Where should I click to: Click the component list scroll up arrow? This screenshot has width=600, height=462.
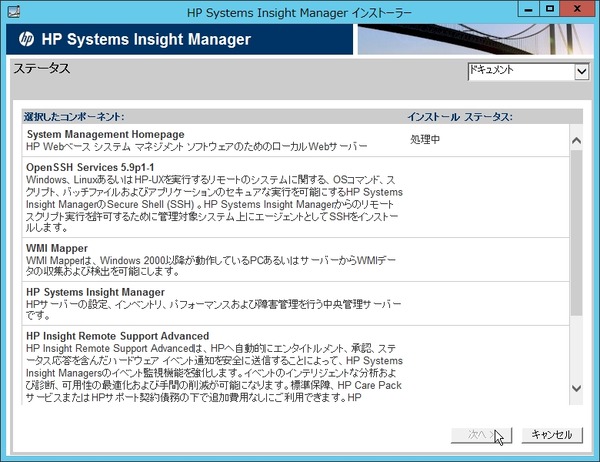tap(576, 140)
